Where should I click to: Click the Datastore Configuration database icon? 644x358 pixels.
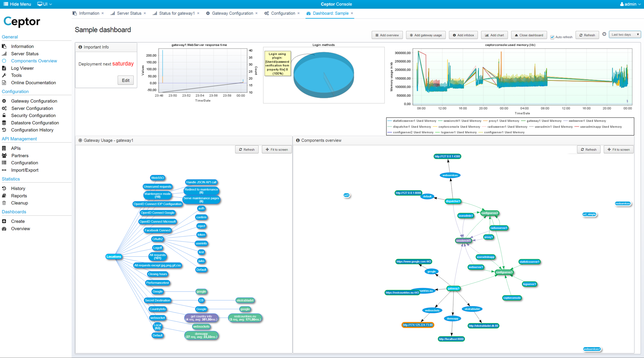pyautogui.click(x=4, y=123)
